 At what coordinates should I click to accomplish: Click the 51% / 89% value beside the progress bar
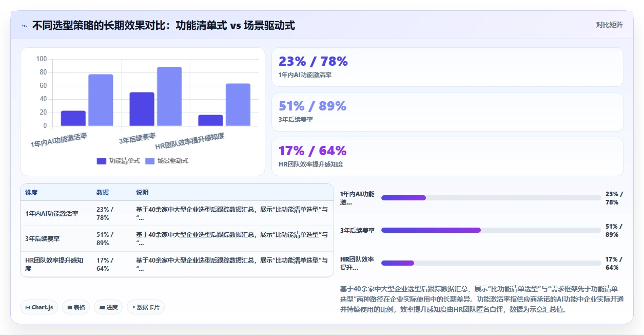pyautogui.click(x=614, y=230)
